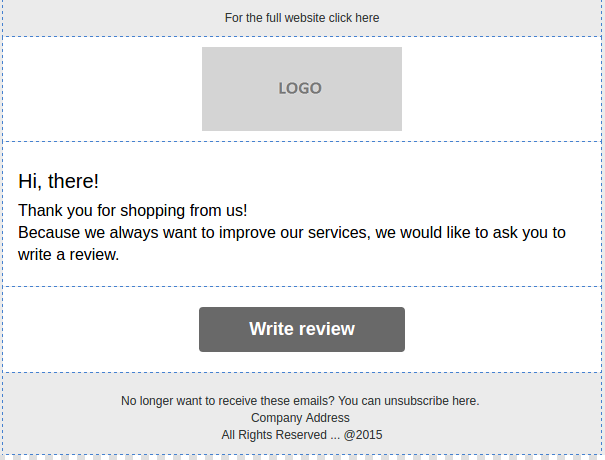605x460 pixels.
Task: Click the word "LOGO" inside the placeholder
Action: pyautogui.click(x=300, y=88)
